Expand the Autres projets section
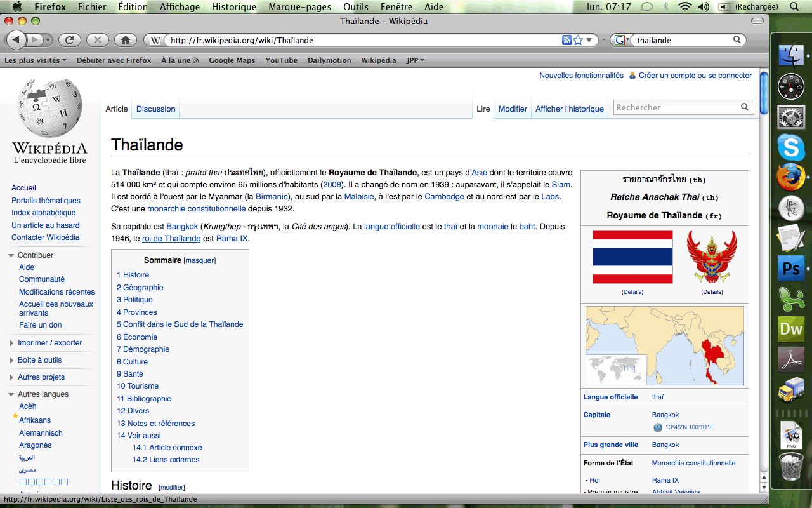Viewport: 812px width, 508px height. 11,377
